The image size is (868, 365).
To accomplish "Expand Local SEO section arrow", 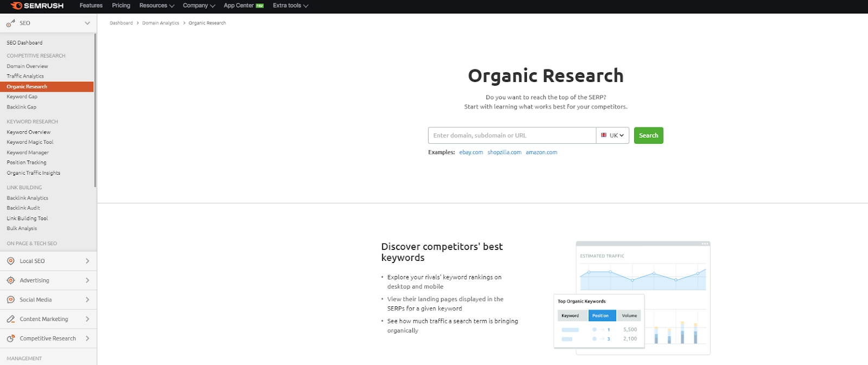I will [87, 261].
